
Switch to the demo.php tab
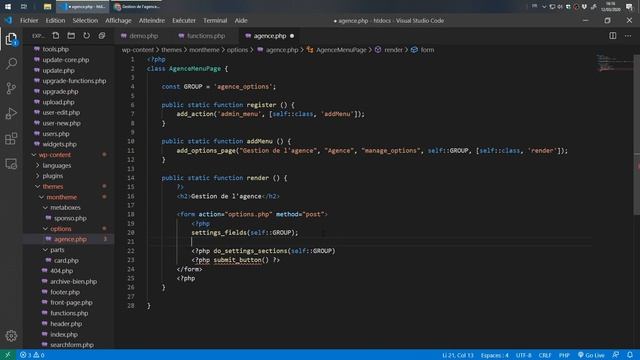[140, 36]
